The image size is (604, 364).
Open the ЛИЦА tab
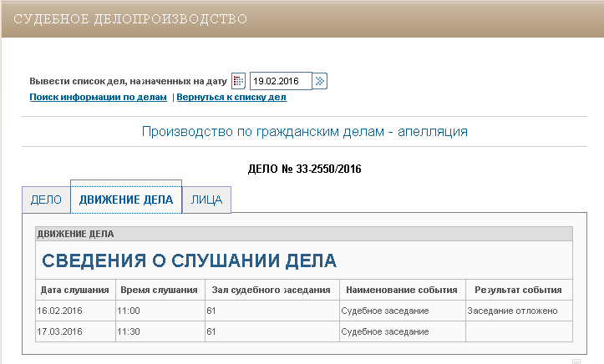[206, 200]
